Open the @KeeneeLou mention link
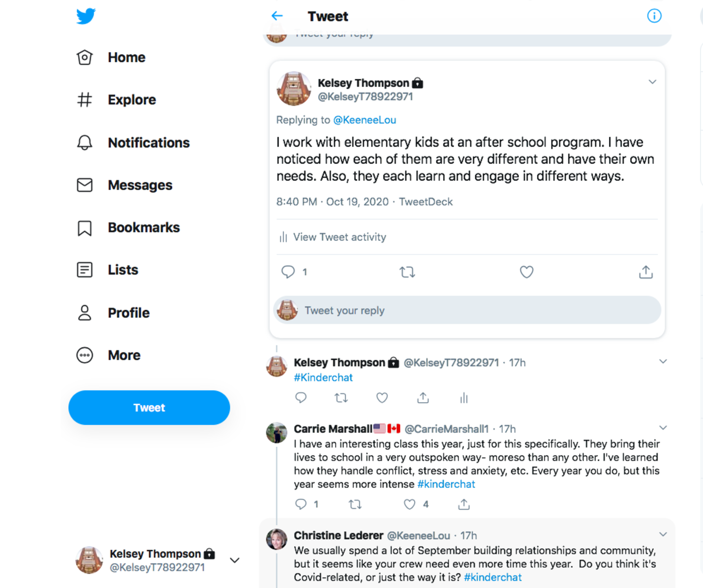 tap(365, 120)
